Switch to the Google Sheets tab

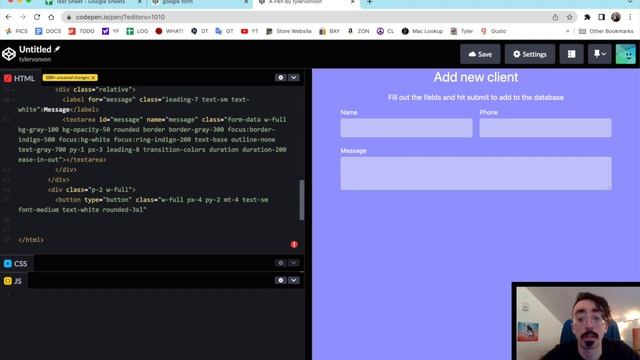pos(94,2)
